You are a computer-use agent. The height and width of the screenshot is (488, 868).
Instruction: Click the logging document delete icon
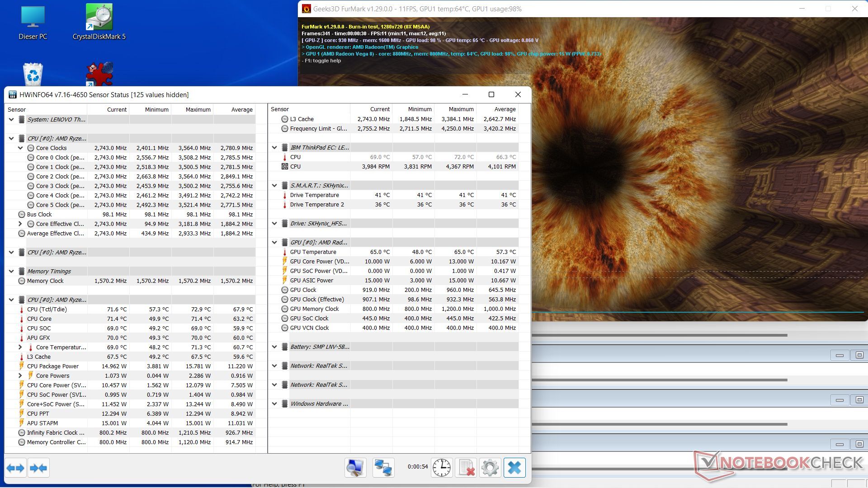click(x=466, y=468)
